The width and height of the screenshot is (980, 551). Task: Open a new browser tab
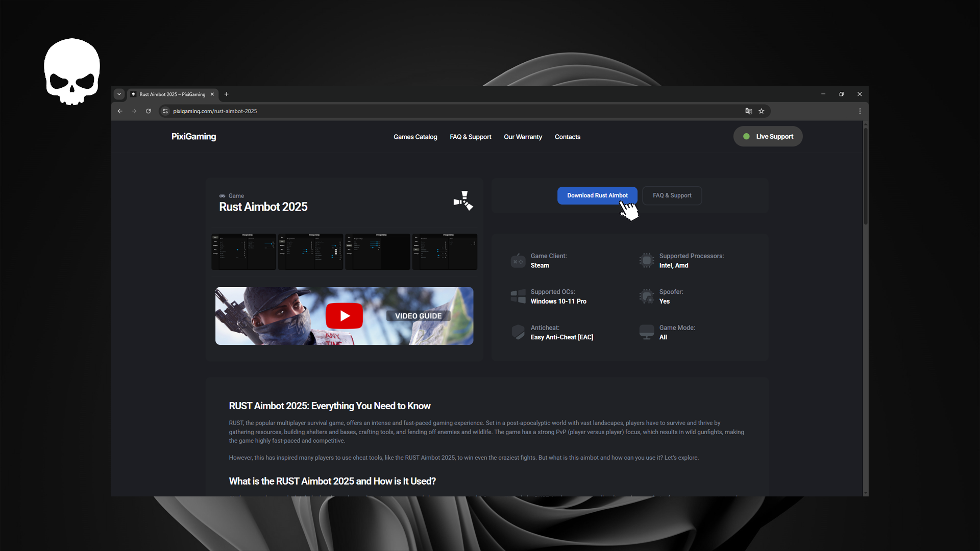point(227,94)
